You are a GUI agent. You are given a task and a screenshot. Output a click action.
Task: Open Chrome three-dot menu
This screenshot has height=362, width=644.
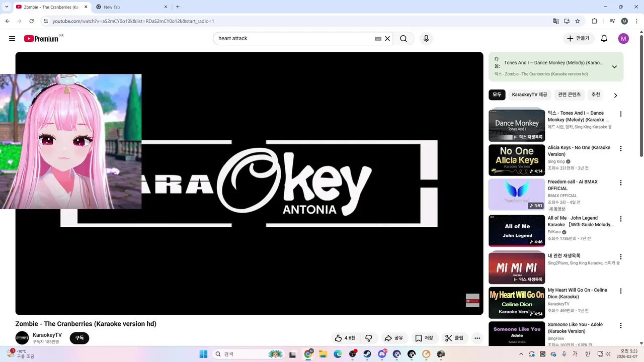coord(636,21)
